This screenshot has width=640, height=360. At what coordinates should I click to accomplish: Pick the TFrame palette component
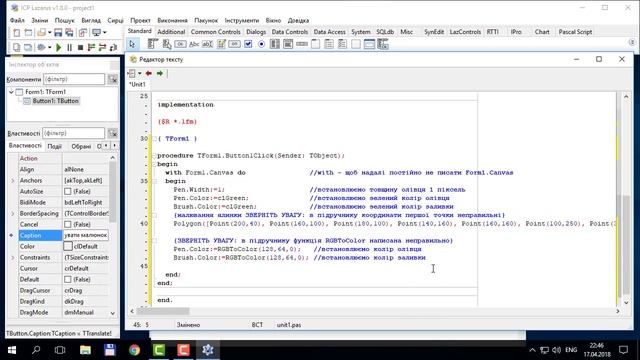coord(369,44)
